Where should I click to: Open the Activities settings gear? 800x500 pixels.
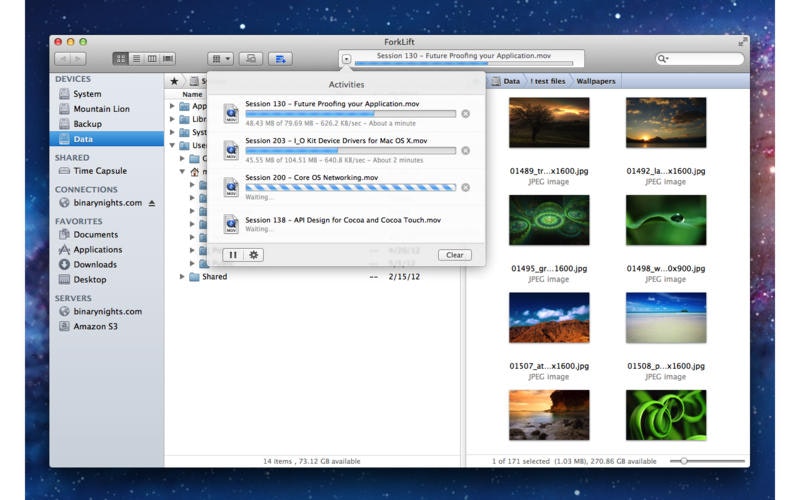[253, 255]
